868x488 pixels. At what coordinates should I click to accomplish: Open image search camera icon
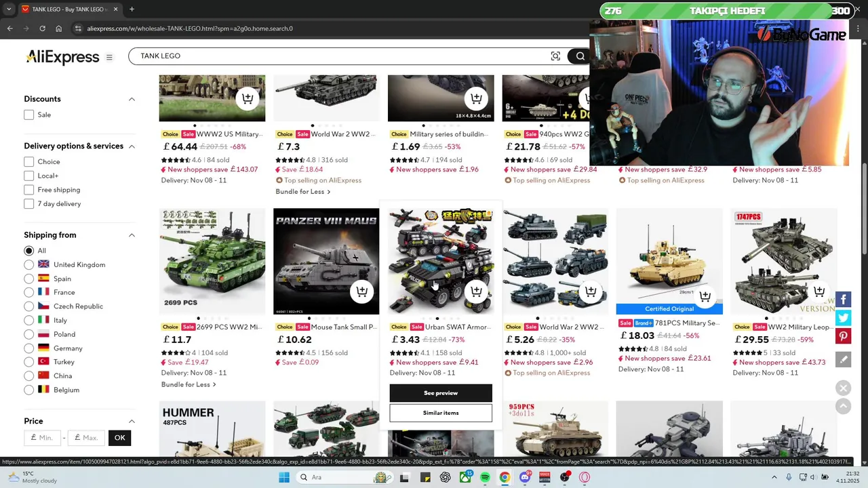[x=555, y=56]
